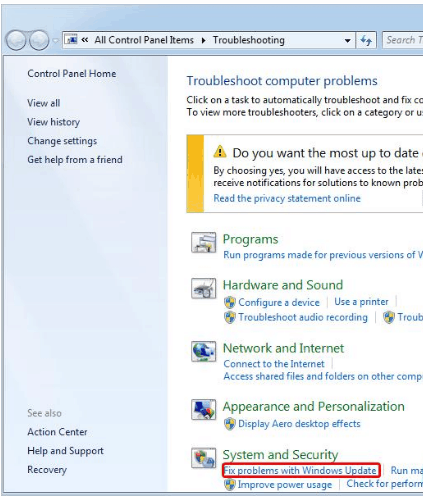This screenshot has height=498, width=423.
Task: Click the Programs category icon
Action: pyautogui.click(x=203, y=242)
